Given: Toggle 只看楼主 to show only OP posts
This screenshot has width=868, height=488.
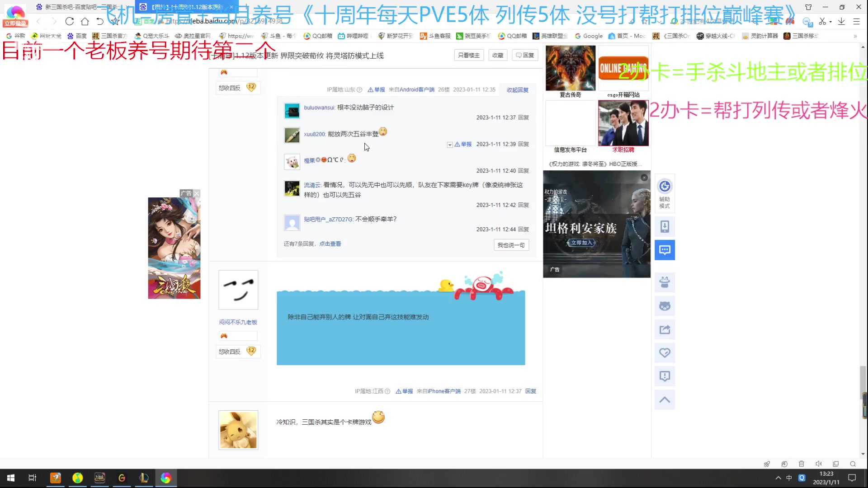Looking at the screenshot, I should coord(468,55).
